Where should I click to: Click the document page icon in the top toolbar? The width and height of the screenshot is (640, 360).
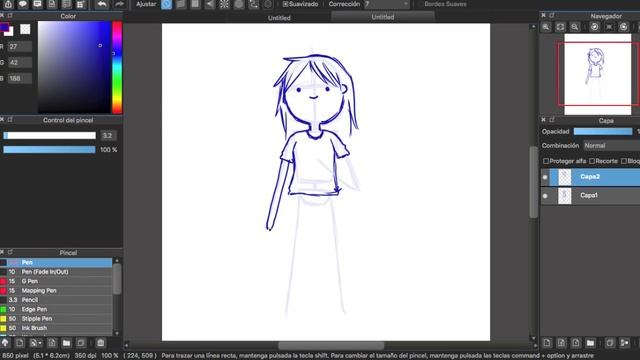tap(52, 4)
